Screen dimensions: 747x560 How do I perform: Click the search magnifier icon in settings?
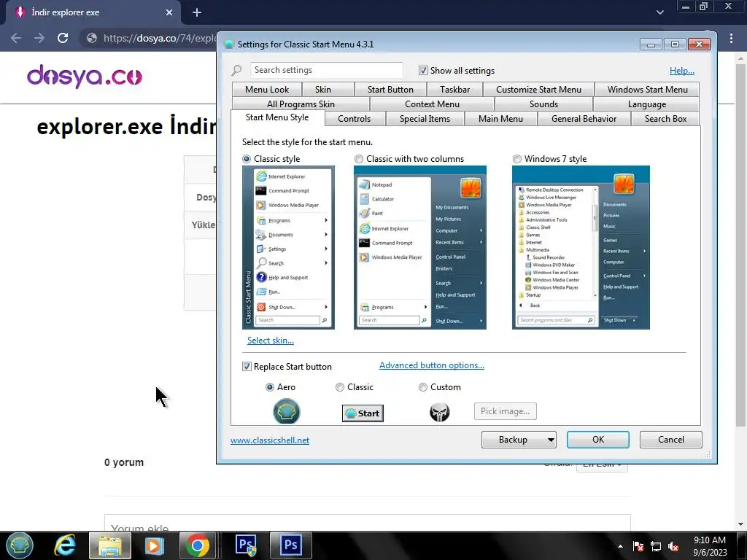[x=236, y=71]
